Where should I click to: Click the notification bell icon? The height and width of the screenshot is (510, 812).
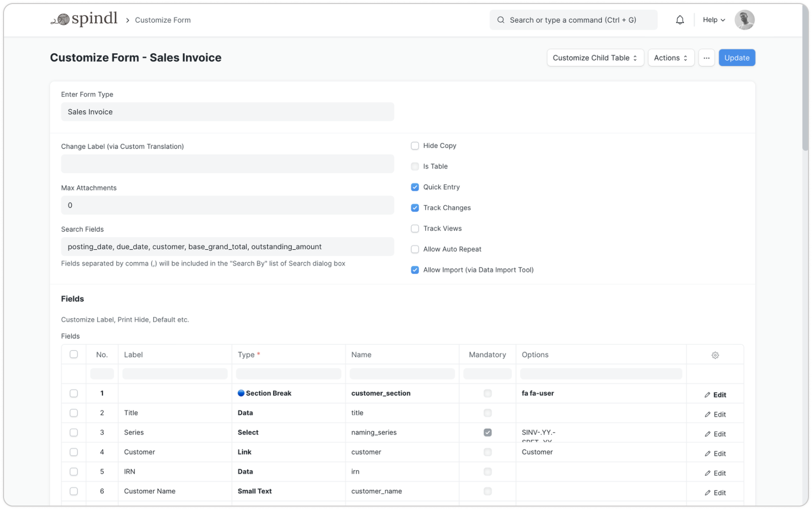(x=680, y=20)
